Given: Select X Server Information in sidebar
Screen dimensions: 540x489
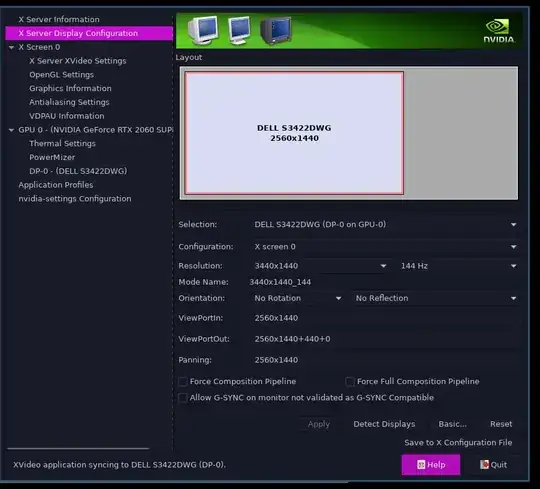Looking at the screenshot, I should pyautogui.click(x=59, y=19).
